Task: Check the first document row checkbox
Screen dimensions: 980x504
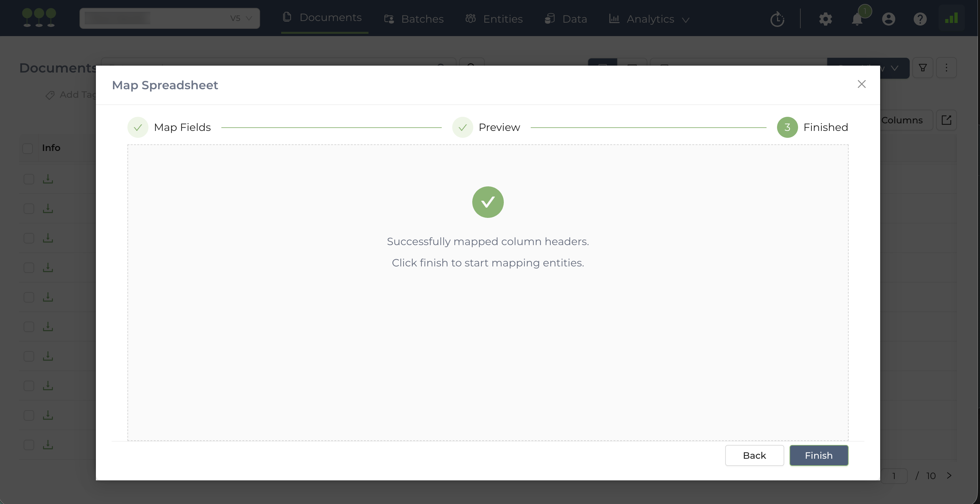Action: tap(29, 178)
